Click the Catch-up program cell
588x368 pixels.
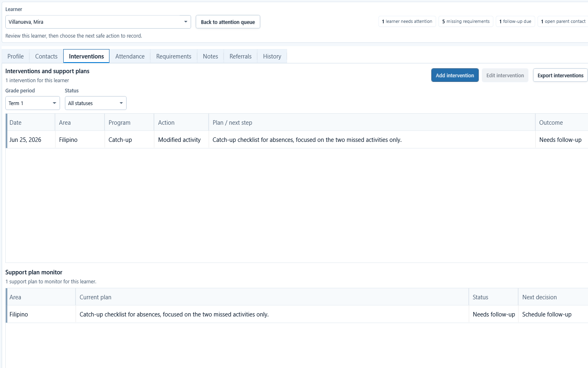point(129,140)
